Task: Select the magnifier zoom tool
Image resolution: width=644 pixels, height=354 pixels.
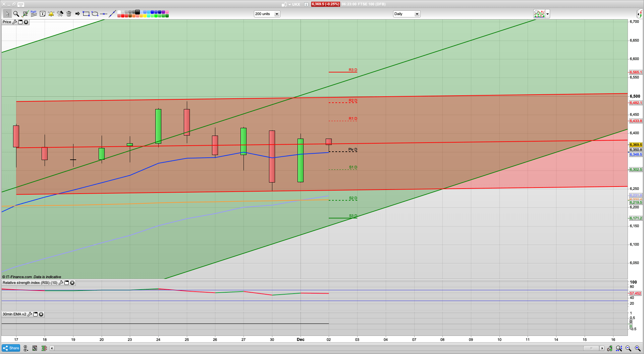Action: click(x=16, y=14)
